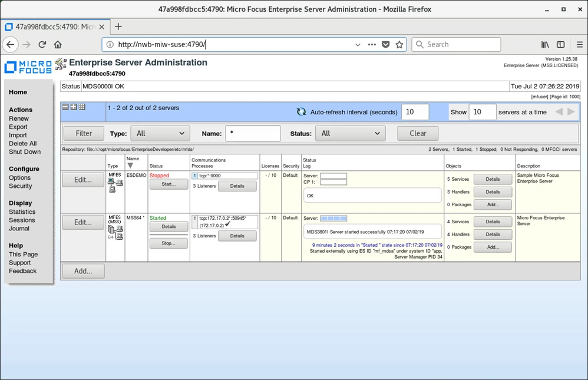Click the Filter button
Screen dimensions: 588x380
pyautogui.click(x=84, y=133)
